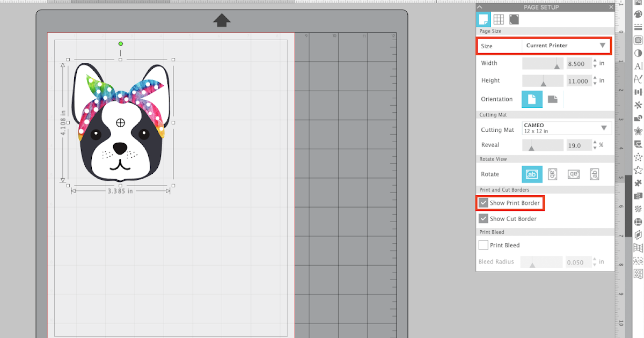Open the Sketch hatch-lines icon
Screen dimensions: 644x338
point(638,209)
